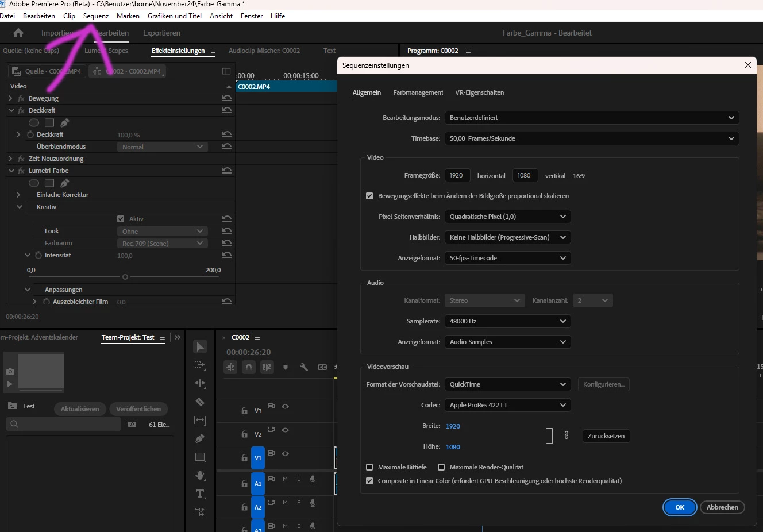Enable A1 voice-over record microphone
Viewport: 763px width, 532px height.
point(313,479)
